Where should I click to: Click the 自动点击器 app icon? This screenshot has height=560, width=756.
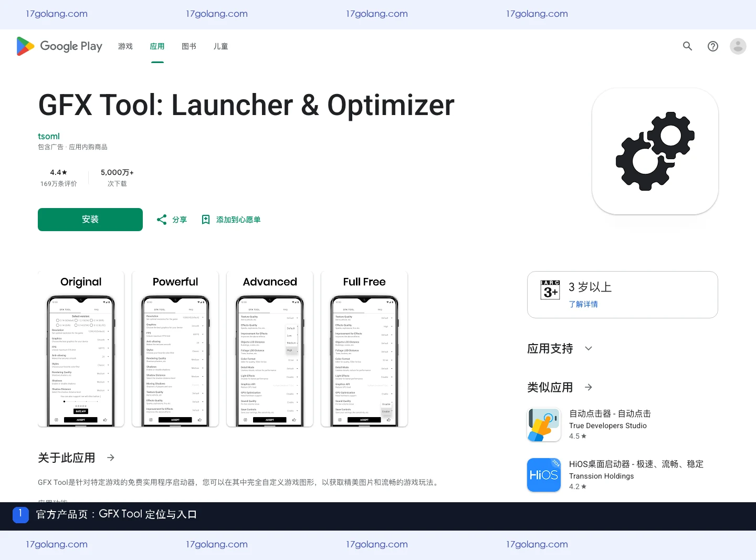(544, 424)
